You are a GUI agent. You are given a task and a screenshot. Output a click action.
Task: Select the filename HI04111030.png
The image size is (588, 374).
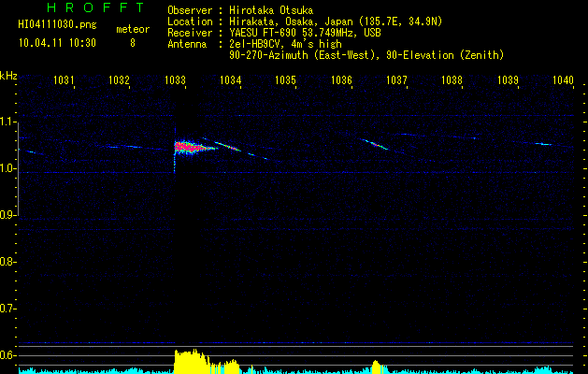(x=57, y=25)
